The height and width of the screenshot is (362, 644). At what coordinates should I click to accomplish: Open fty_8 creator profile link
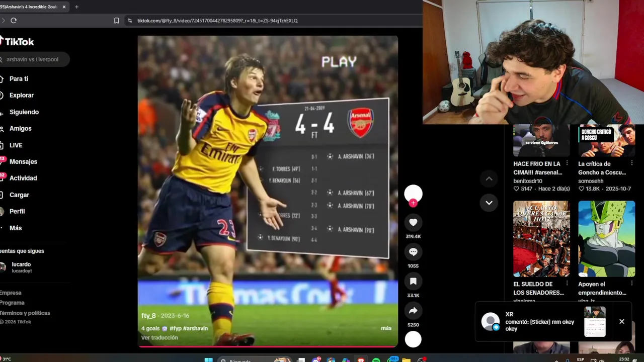[x=148, y=316]
